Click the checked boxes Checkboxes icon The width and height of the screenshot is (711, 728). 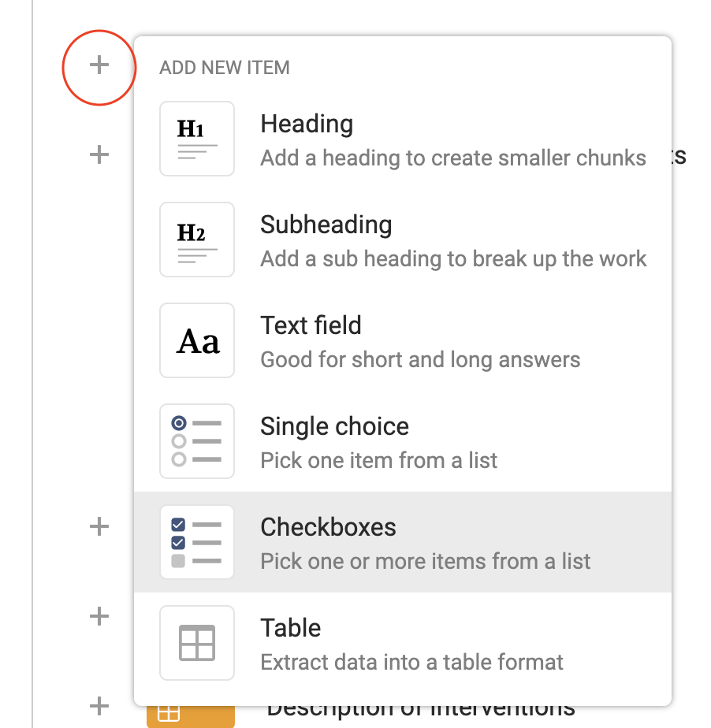point(197,542)
